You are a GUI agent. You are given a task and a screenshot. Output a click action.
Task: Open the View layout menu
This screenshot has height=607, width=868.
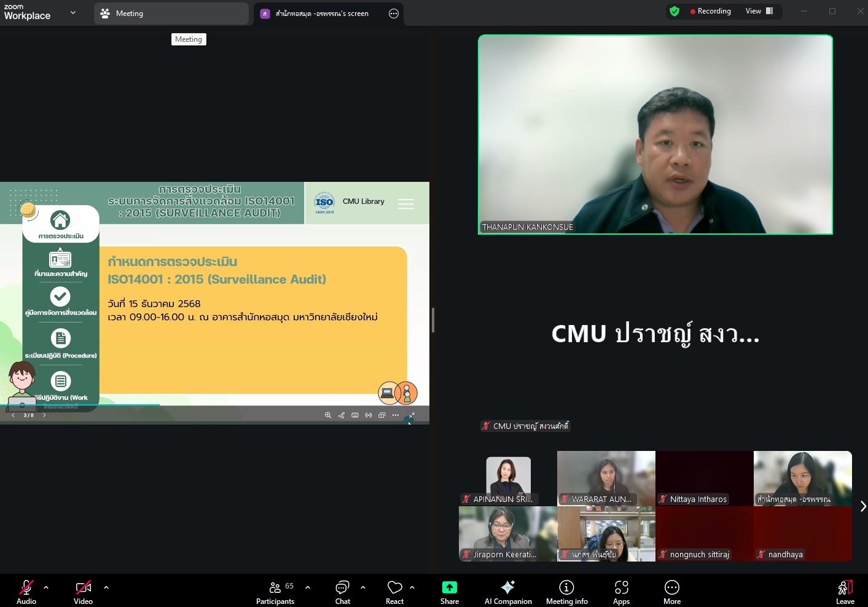pos(759,11)
